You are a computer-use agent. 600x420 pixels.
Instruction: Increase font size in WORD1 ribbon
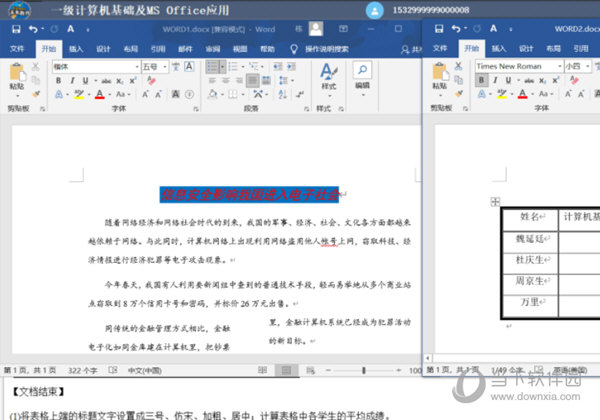click(x=145, y=94)
